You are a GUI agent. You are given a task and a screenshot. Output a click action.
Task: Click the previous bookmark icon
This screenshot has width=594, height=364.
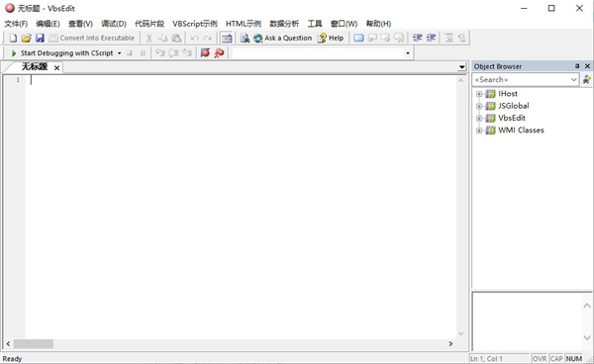[373, 38]
